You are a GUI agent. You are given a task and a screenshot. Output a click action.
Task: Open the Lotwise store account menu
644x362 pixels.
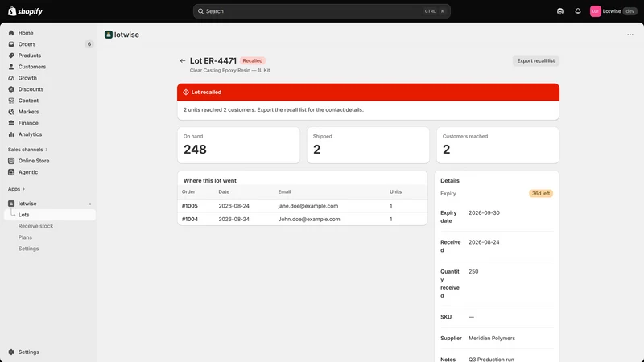(x=613, y=11)
